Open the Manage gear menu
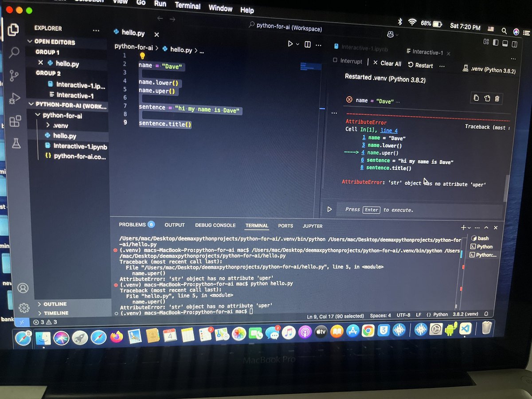 click(x=24, y=308)
